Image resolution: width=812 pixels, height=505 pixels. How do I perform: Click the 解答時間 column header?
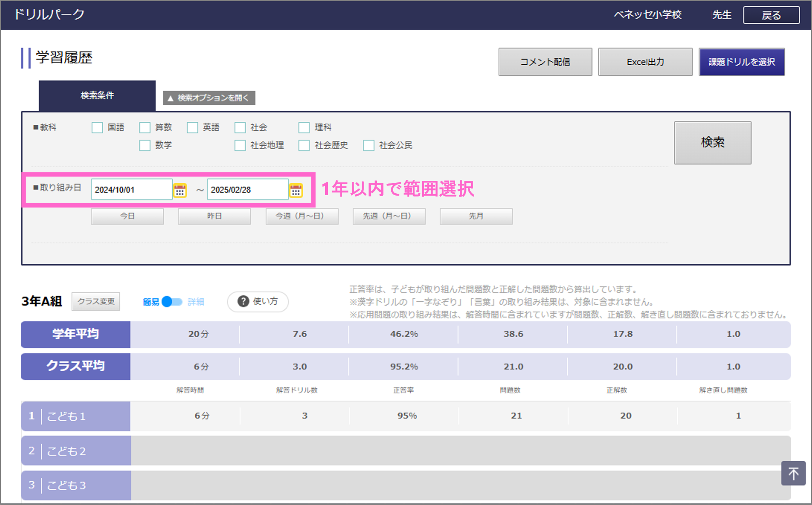[x=190, y=390]
